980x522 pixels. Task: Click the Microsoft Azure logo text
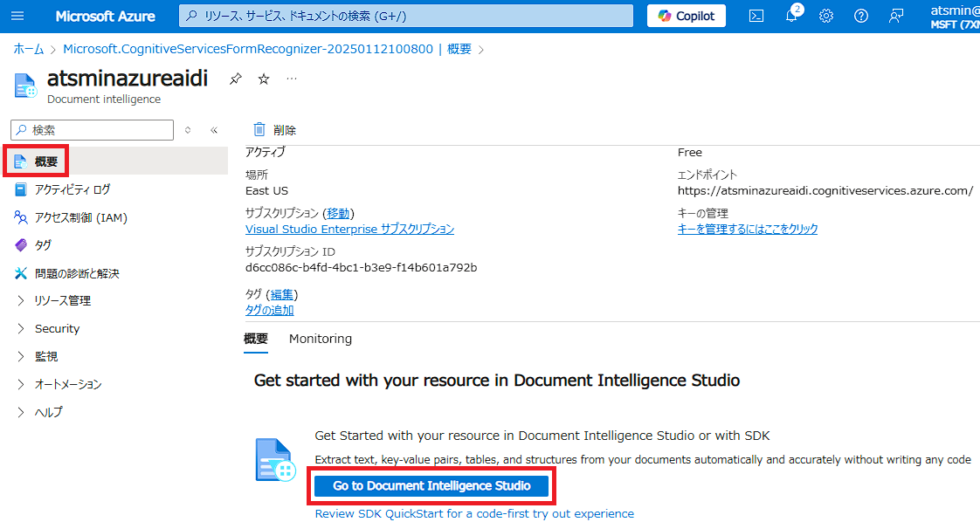[105, 17]
